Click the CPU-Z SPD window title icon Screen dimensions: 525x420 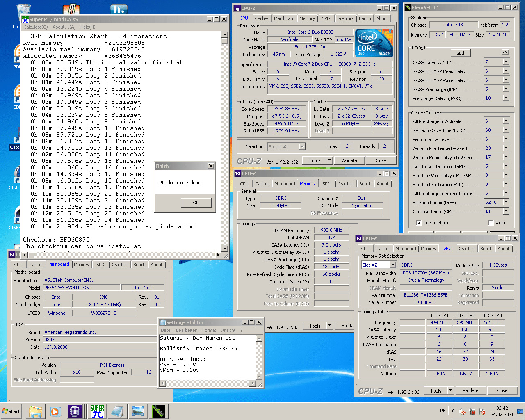pyautogui.click(x=359, y=238)
